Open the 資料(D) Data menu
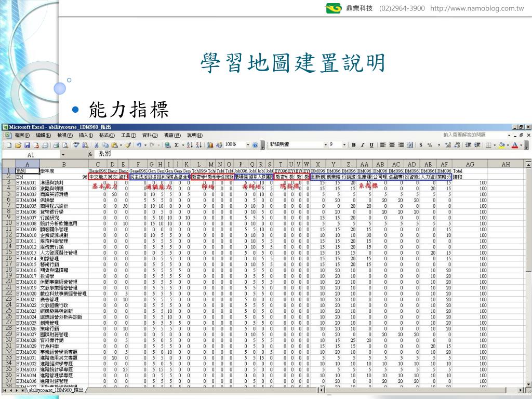This screenshot has width=532, height=399. tap(150, 135)
